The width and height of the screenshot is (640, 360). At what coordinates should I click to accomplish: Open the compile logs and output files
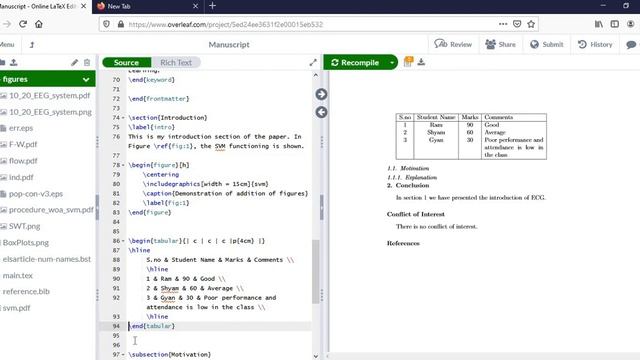(408, 62)
